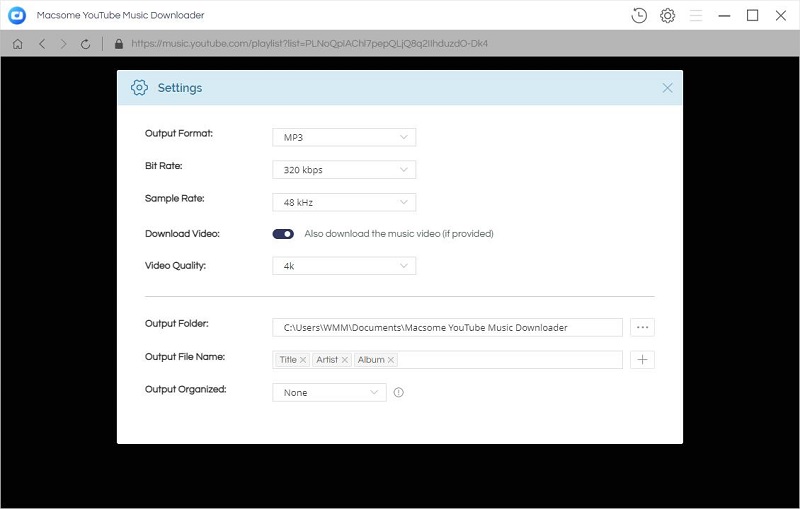Click the 'Settings' dialog title text
This screenshot has width=800, height=509.
click(x=180, y=88)
